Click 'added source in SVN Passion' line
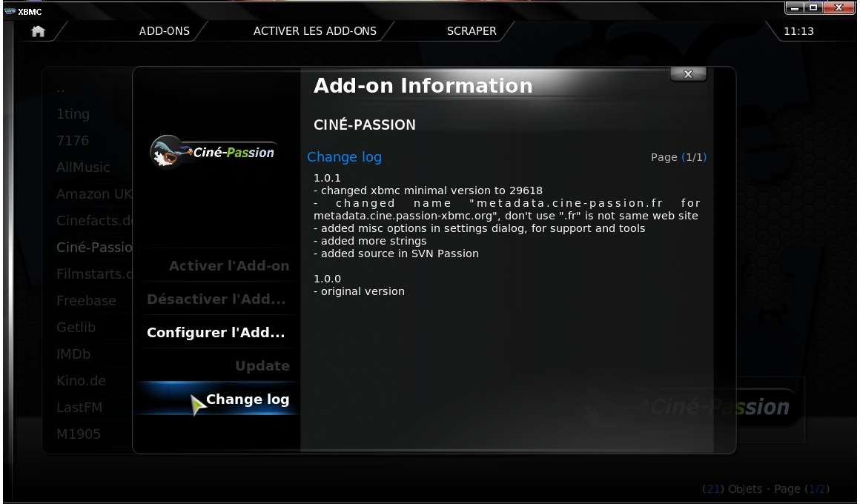 click(x=396, y=253)
